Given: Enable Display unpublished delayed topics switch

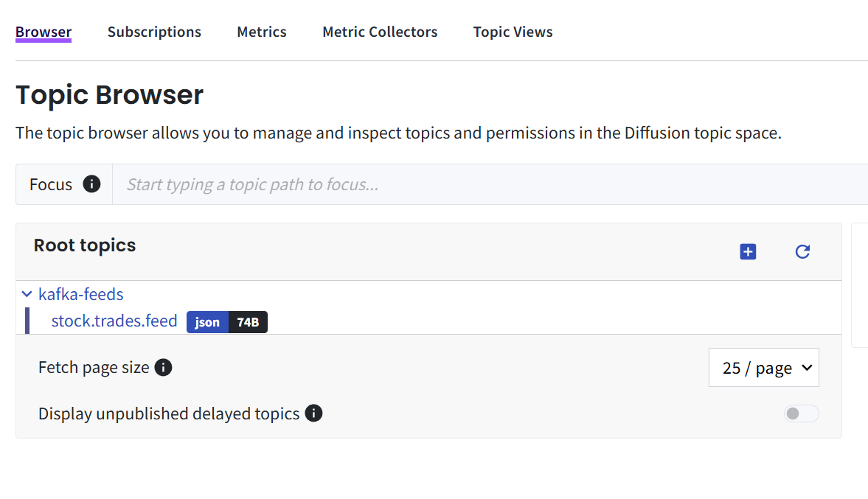Looking at the screenshot, I should [x=801, y=413].
